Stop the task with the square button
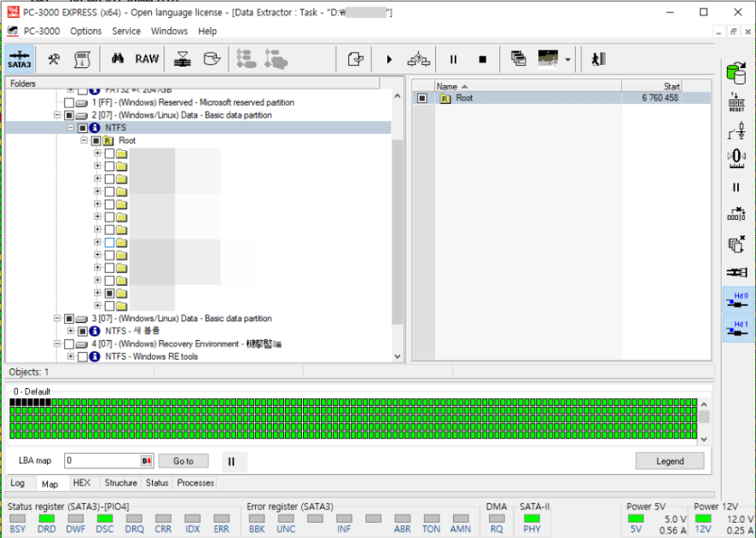This screenshot has height=538, width=756. [x=482, y=59]
